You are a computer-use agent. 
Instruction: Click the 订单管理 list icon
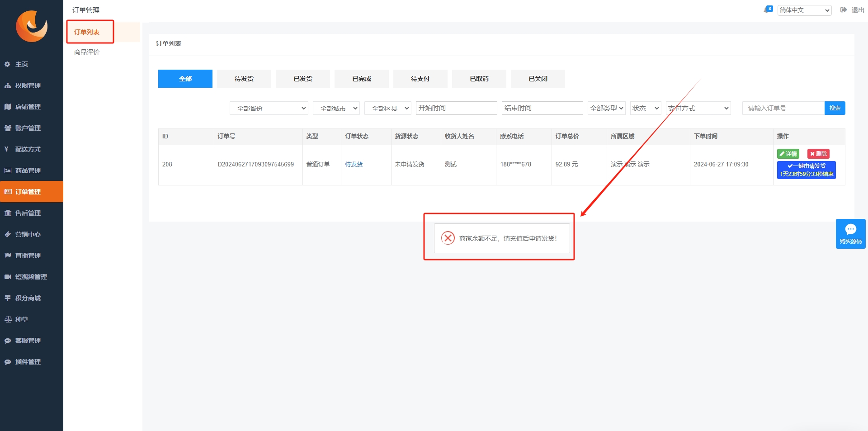pyautogui.click(x=8, y=192)
